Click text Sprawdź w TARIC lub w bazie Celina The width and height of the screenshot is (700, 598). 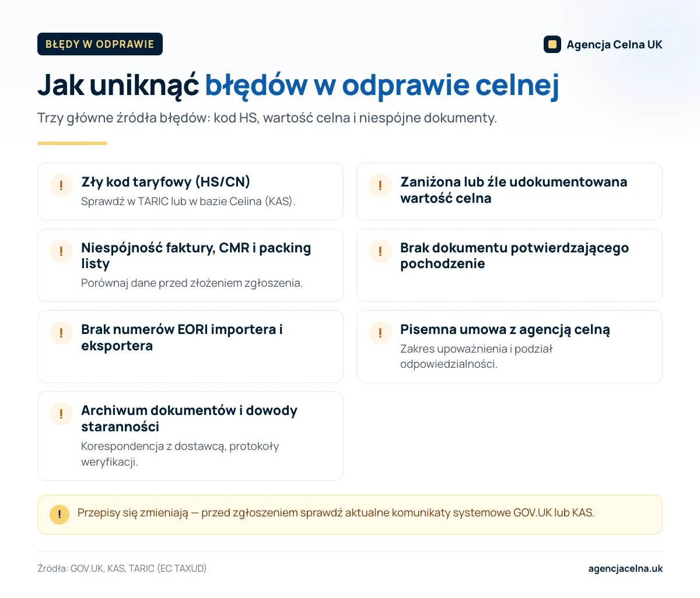click(188, 202)
